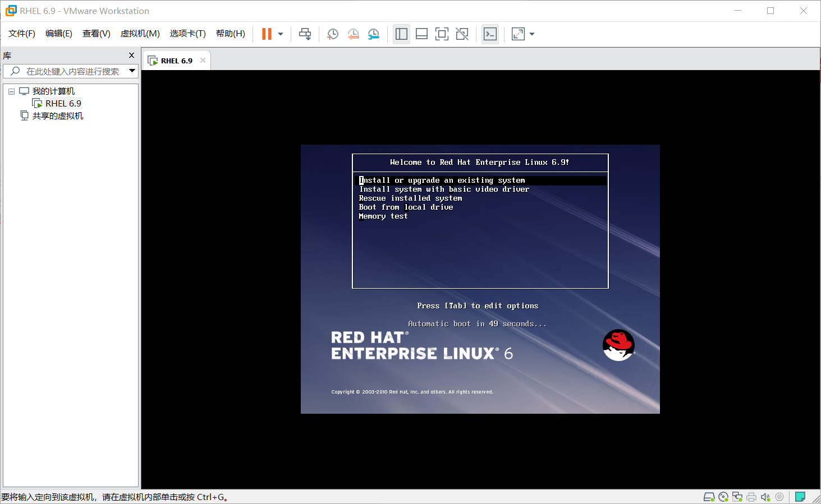Revert virtual machine to previous snapshot
The image size is (821, 504).
click(x=353, y=34)
